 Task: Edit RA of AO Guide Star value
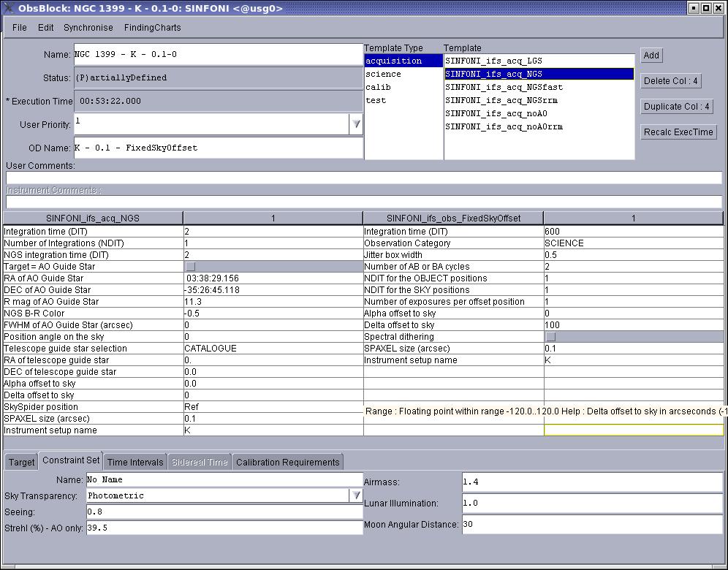click(x=273, y=278)
